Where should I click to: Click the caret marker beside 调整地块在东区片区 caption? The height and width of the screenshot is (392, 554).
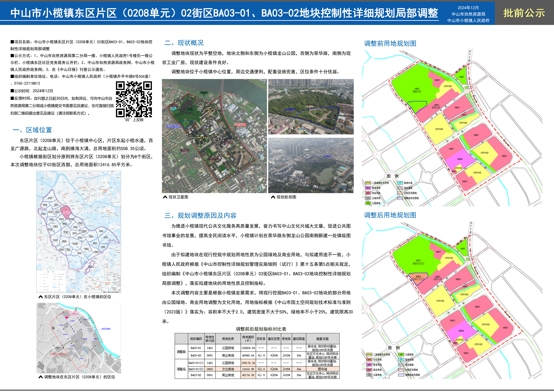click(x=41, y=377)
